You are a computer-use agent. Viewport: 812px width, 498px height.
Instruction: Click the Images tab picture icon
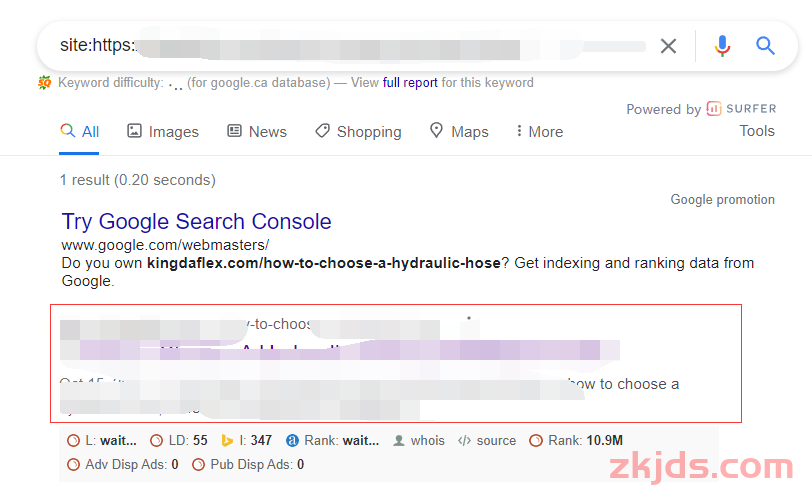[134, 131]
